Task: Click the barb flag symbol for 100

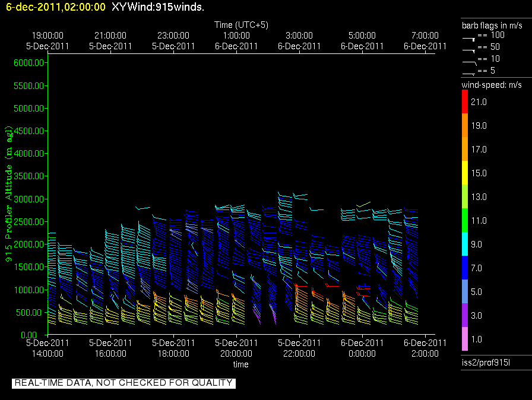Action: pos(468,39)
